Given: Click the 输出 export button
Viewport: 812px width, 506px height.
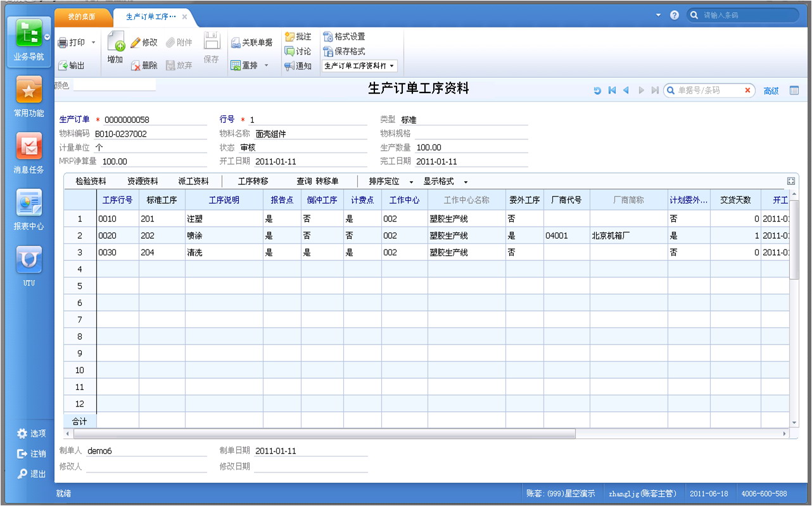Looking at the screenshot, I should [72, 65].
